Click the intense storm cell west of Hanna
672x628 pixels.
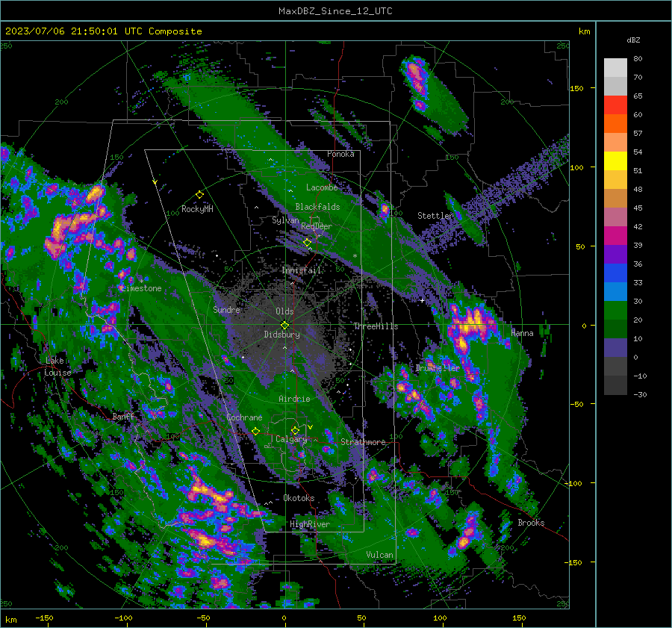point(470,323)
